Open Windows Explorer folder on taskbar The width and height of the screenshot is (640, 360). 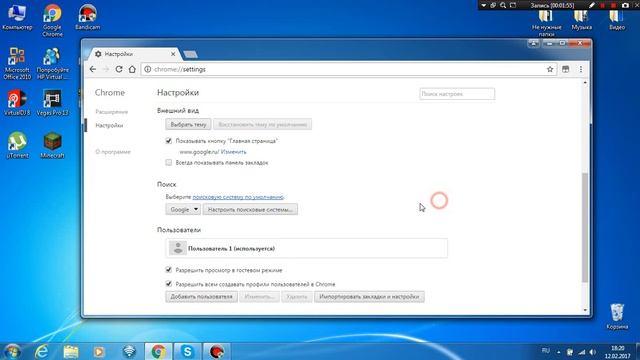coord(71,351)
